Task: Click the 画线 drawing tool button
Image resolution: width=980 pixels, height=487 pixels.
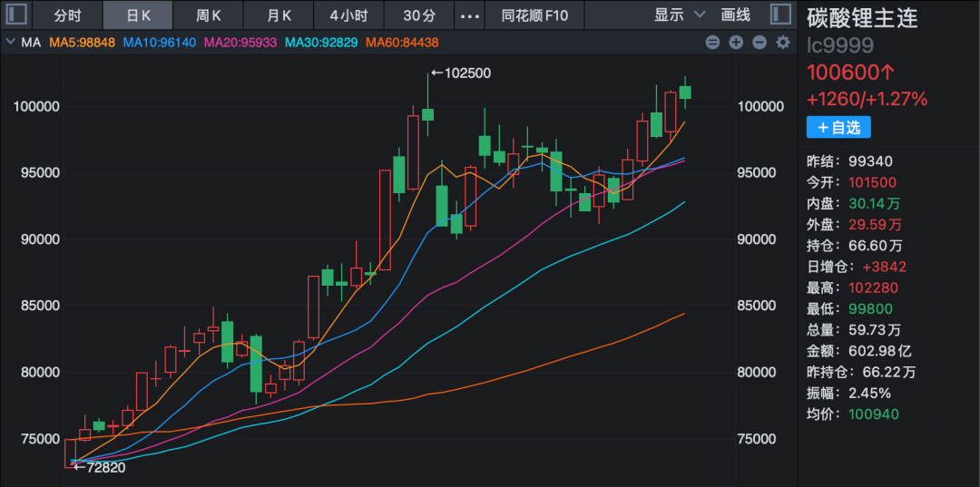Action: point(735,15)
